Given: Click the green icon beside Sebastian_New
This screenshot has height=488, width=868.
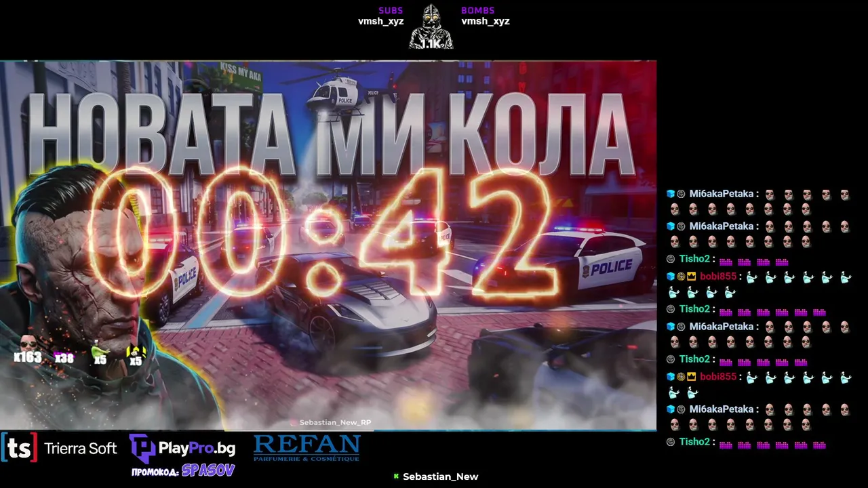Looking at the screenshot, I should coord(396,476).
